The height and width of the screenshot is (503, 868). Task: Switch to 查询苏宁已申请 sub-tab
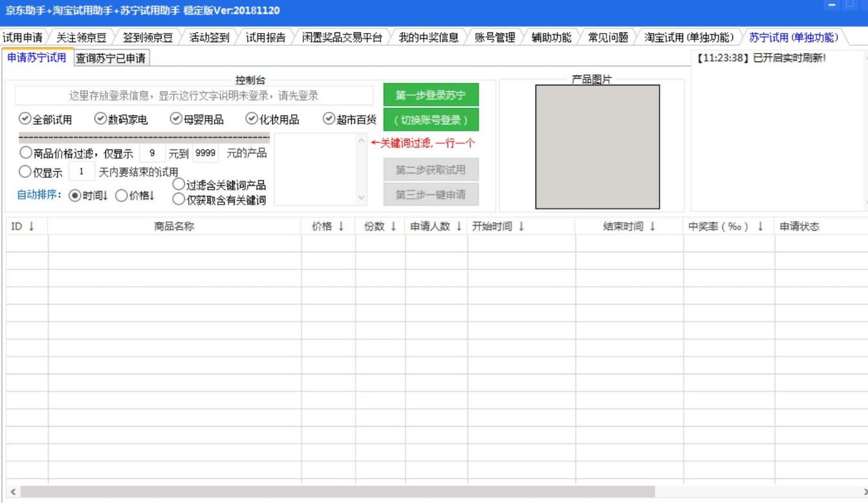(111, 58)
